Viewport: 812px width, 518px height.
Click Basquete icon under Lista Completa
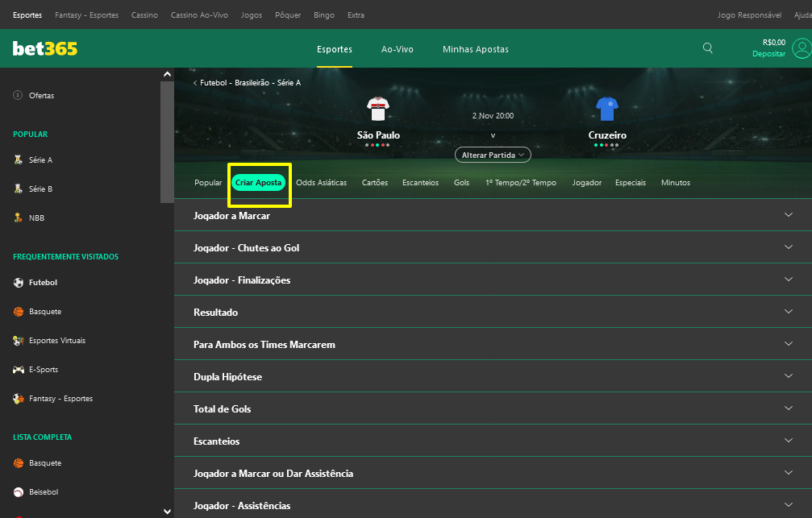pyautogui.click(x=19, y=463)
